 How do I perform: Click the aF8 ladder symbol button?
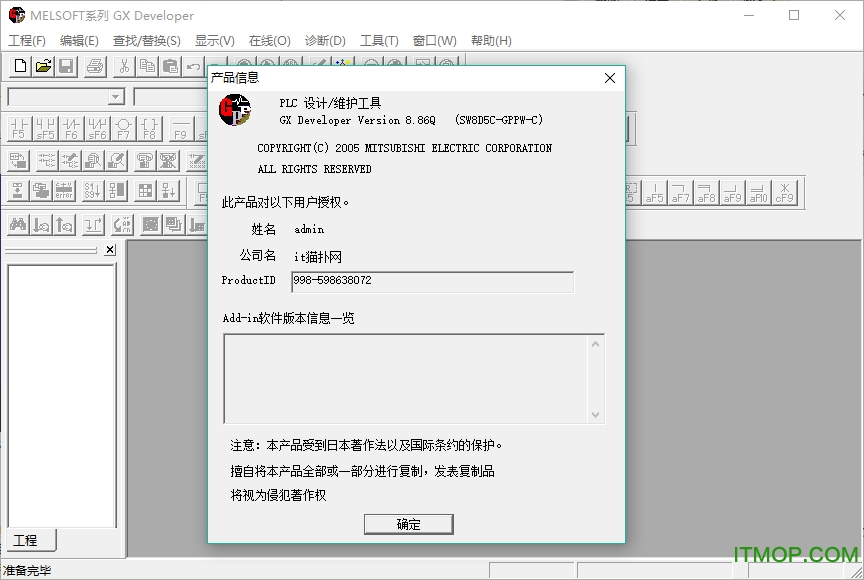click(x=706, y=193)
